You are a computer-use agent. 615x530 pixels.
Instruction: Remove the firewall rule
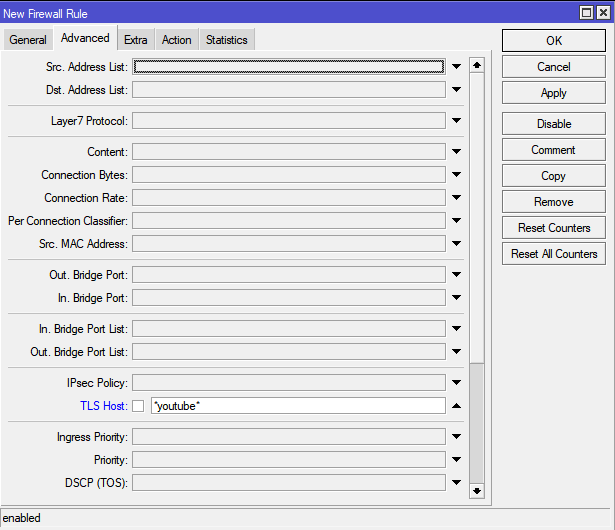(554, 202)
